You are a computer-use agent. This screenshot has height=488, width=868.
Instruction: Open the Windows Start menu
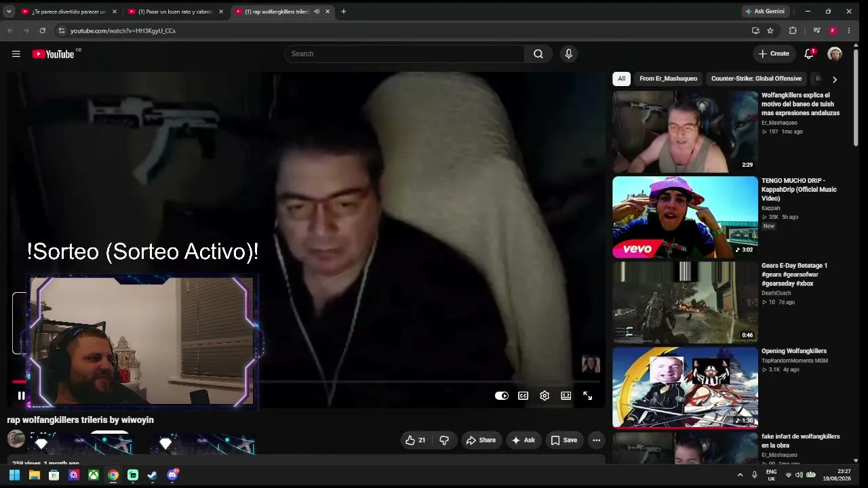pos(14,475)
